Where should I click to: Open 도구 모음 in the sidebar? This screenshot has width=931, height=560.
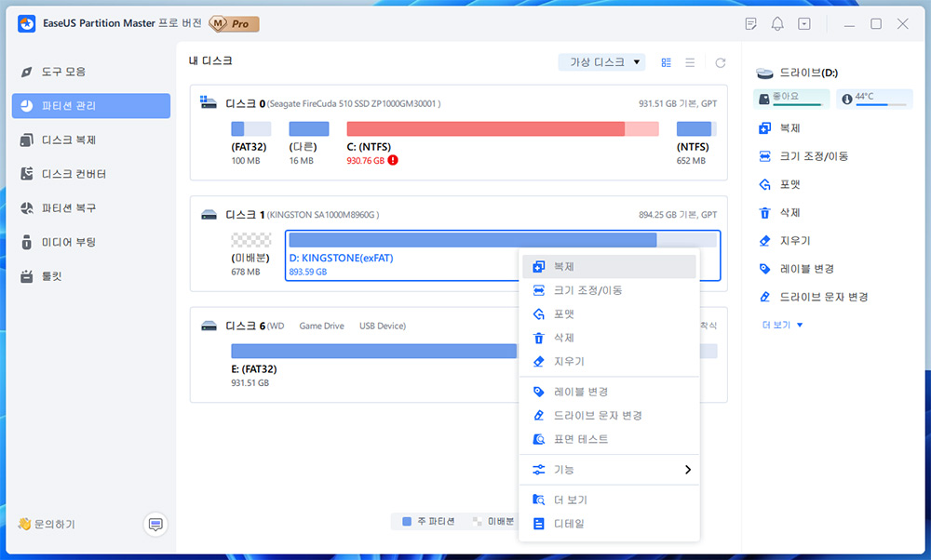[91, 72]
